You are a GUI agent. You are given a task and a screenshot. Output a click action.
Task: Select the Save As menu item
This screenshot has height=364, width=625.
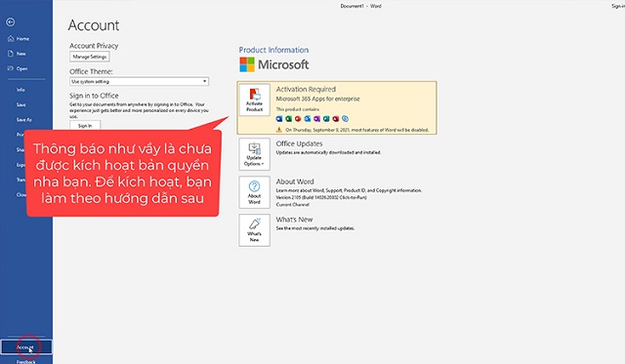23,119
